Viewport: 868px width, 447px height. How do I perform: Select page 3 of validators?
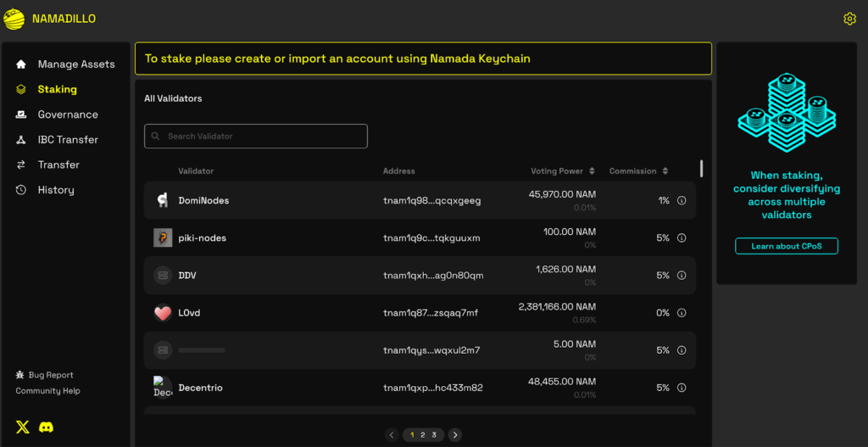[434, 435]
